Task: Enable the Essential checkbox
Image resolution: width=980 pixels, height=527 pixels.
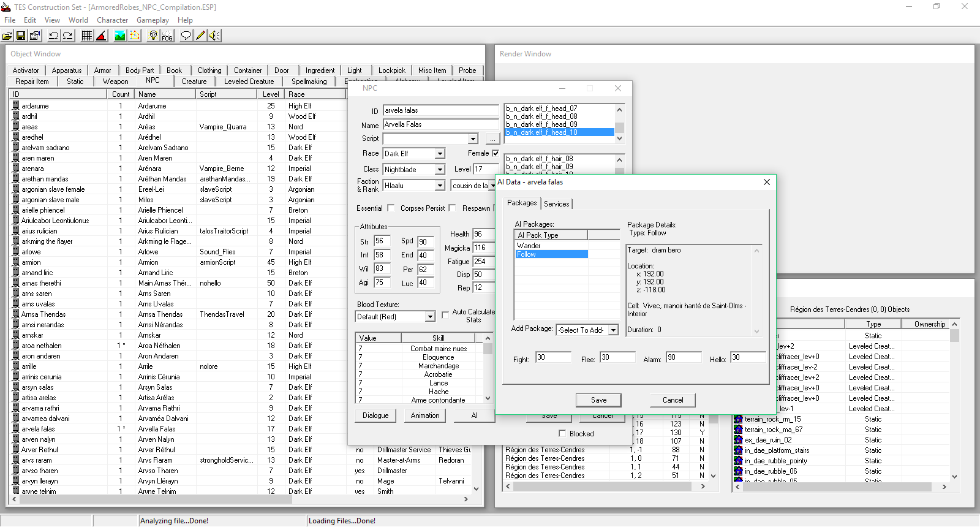Action: [x=391, y=208]
